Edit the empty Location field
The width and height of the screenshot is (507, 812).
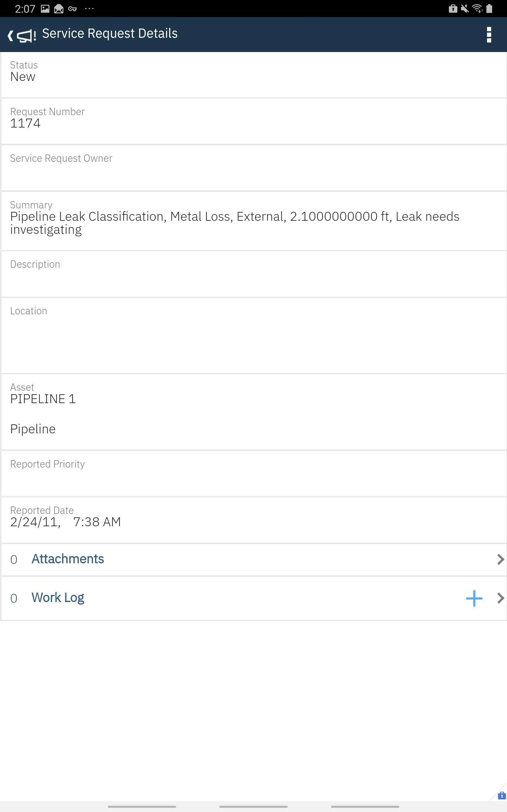coord(134,336)
